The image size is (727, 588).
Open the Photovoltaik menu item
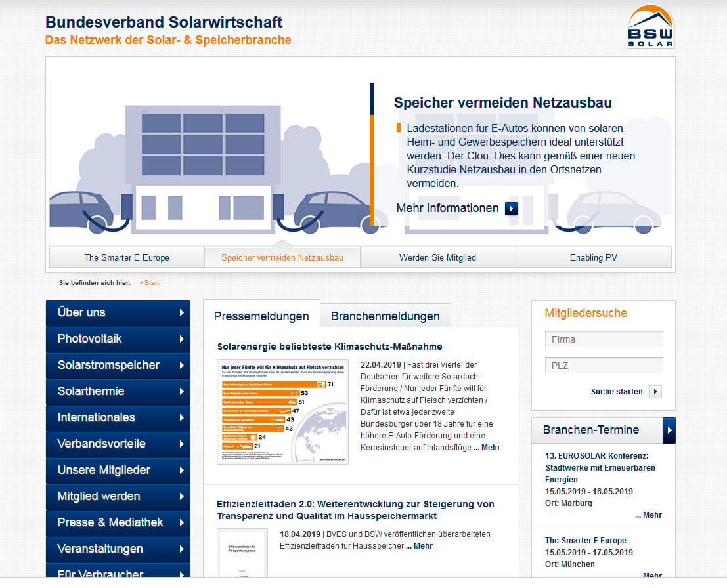(x=118, y=339)
